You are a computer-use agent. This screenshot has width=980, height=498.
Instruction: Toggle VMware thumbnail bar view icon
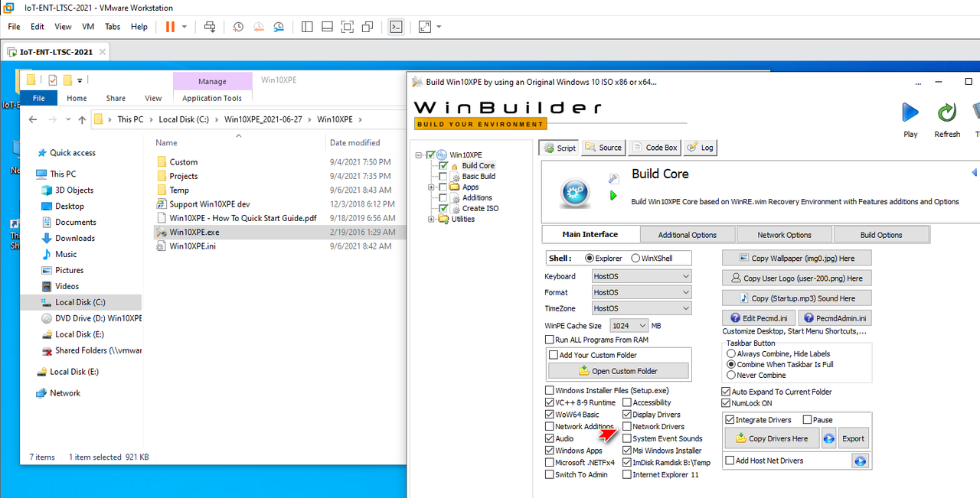coord(327,26)
